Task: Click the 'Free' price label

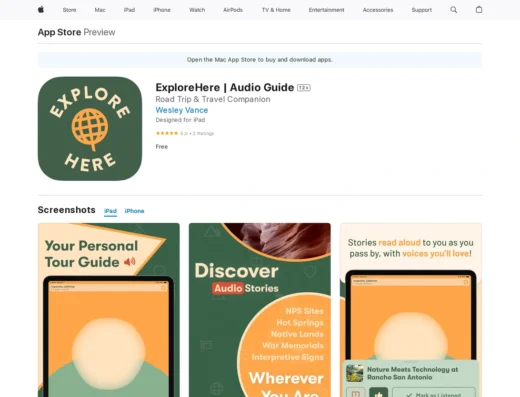Action: click(162, 147)
